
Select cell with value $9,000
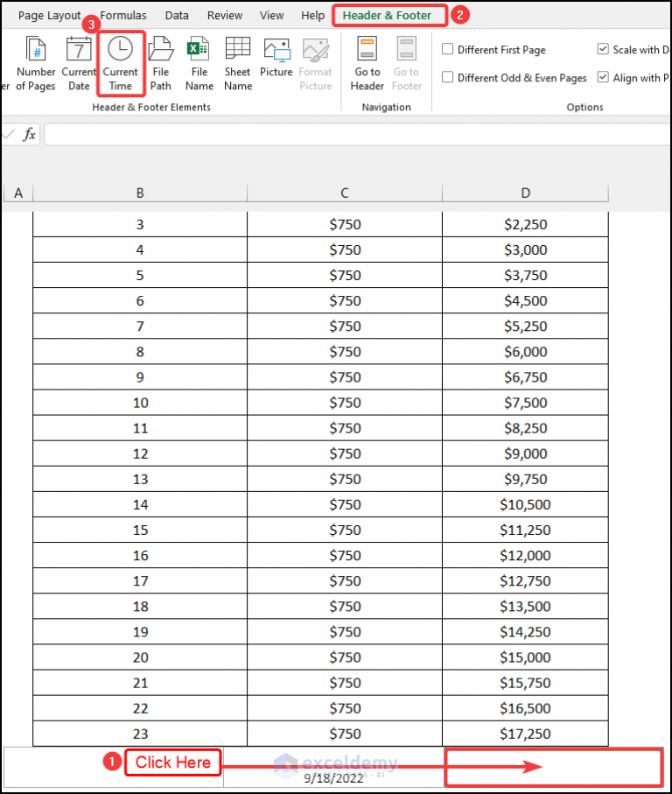(x=525, y=453)
